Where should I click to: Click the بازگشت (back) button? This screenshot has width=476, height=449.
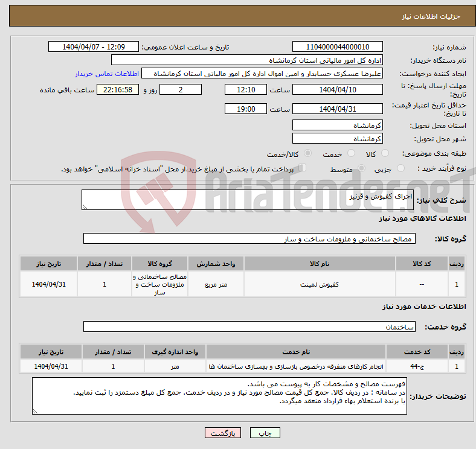223,433
